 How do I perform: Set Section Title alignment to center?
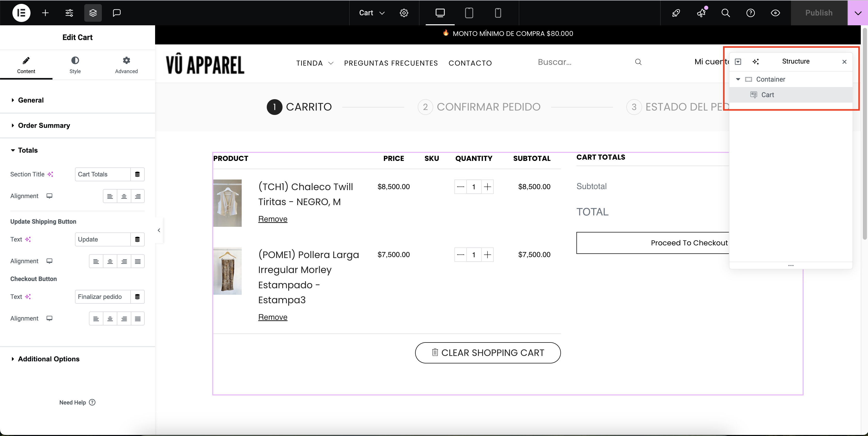[124, 196]
